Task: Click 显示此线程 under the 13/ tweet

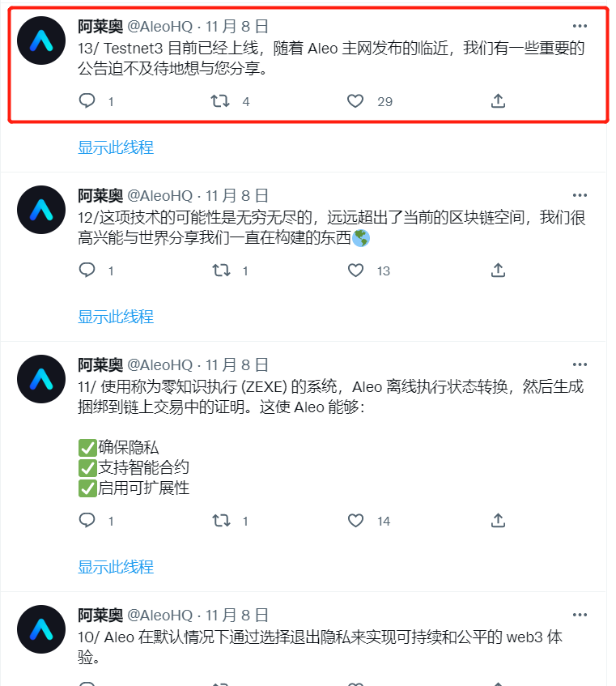Action: coord(116,147)
